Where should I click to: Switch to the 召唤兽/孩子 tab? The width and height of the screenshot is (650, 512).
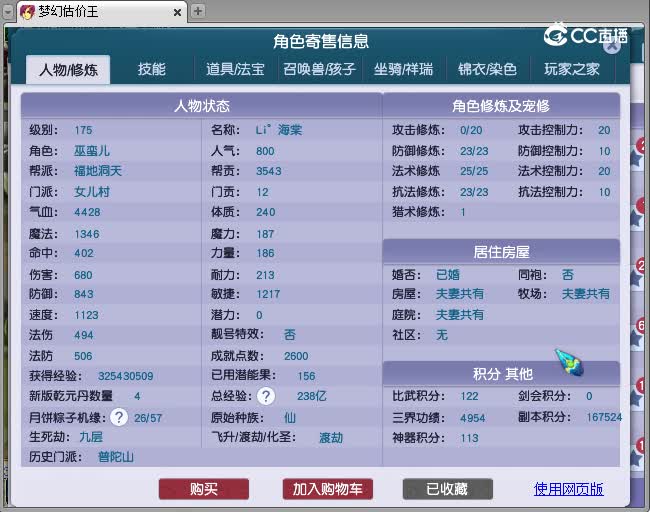pyautogui.click(x=320, y=69)
